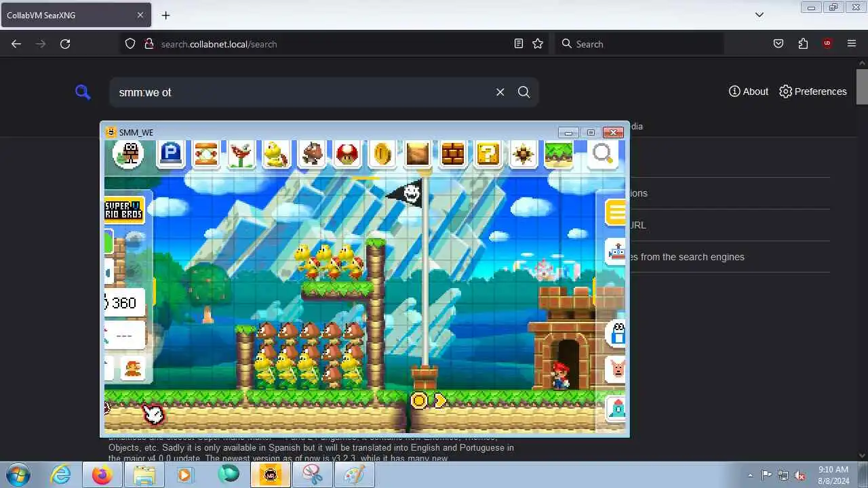The height and width of the screenshot is (488, 868).
Task: Click the Action Center flag tray icon
Action: (x=766, y=475)
